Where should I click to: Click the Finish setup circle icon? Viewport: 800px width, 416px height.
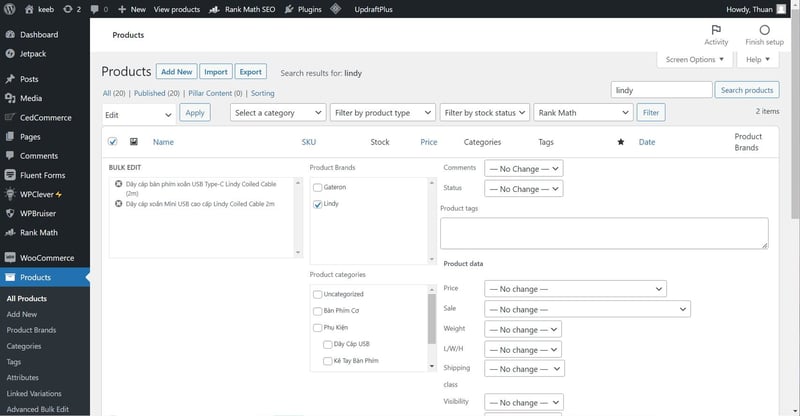(764, 30)
